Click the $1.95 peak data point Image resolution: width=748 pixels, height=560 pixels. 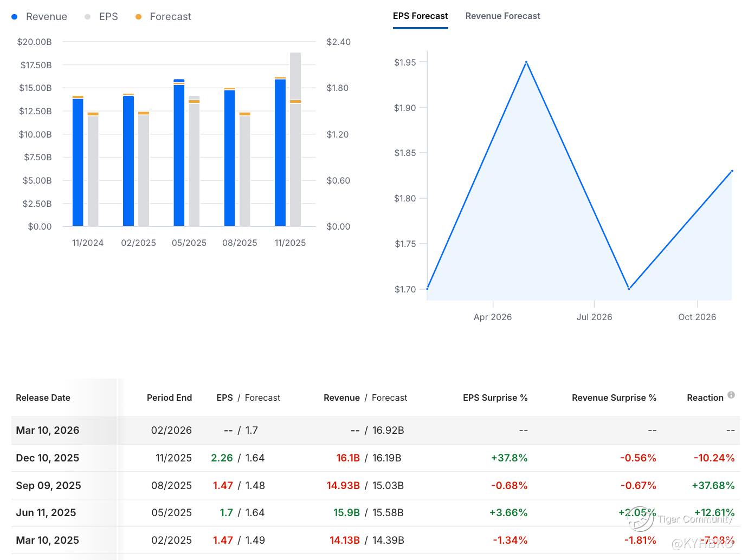pos(526,62)
